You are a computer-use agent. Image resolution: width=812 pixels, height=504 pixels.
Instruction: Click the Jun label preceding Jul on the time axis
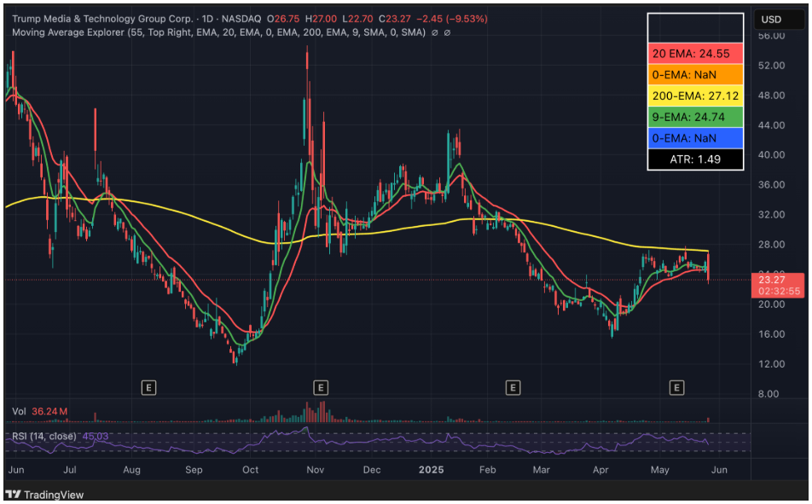click(x=16, y=470)
